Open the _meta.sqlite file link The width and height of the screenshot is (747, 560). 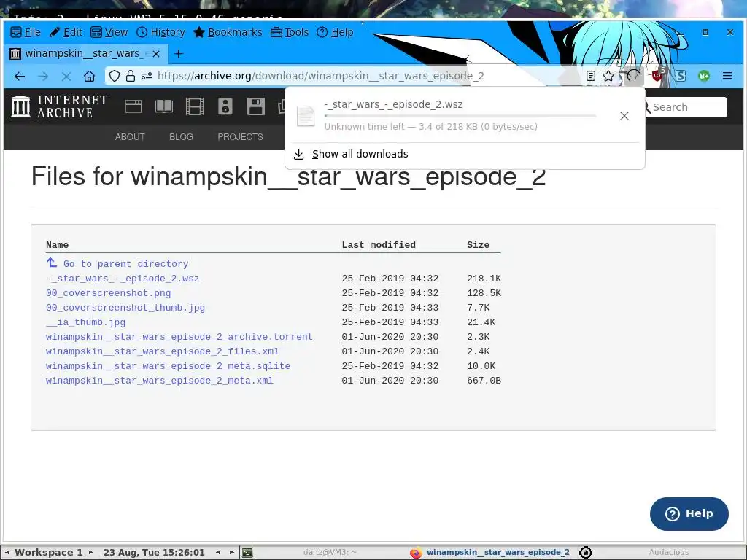click(169, 366)
